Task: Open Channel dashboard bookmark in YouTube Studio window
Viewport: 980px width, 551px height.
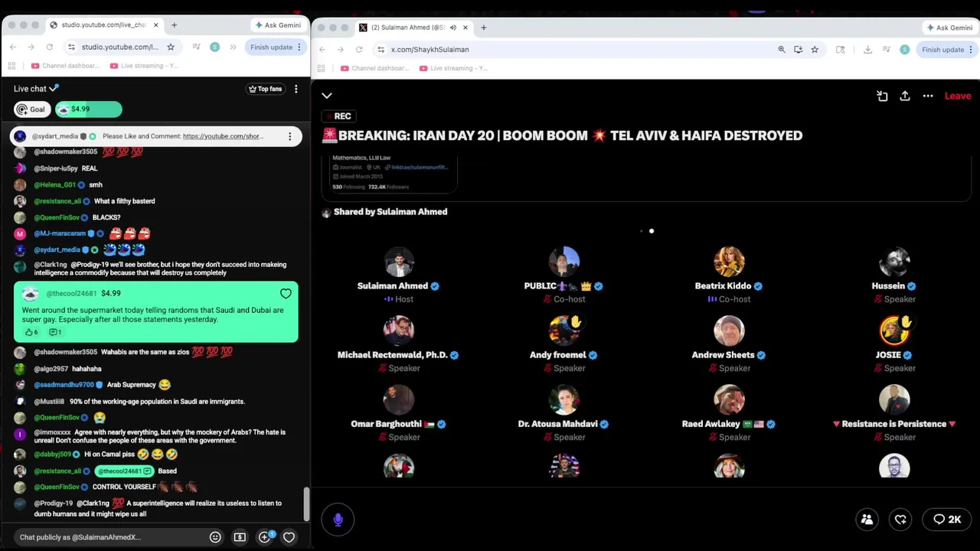Action: [x=64, y=66]
